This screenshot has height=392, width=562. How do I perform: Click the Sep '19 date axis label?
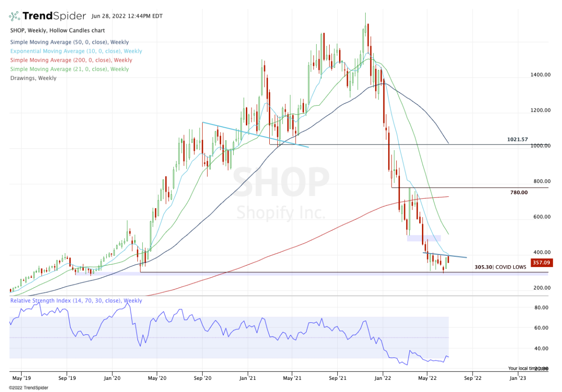pyautogui.click(x=66, y=377)
